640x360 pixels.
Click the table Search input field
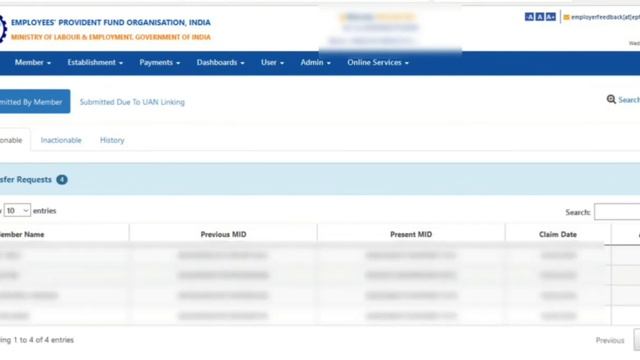[x=617, y=212]
